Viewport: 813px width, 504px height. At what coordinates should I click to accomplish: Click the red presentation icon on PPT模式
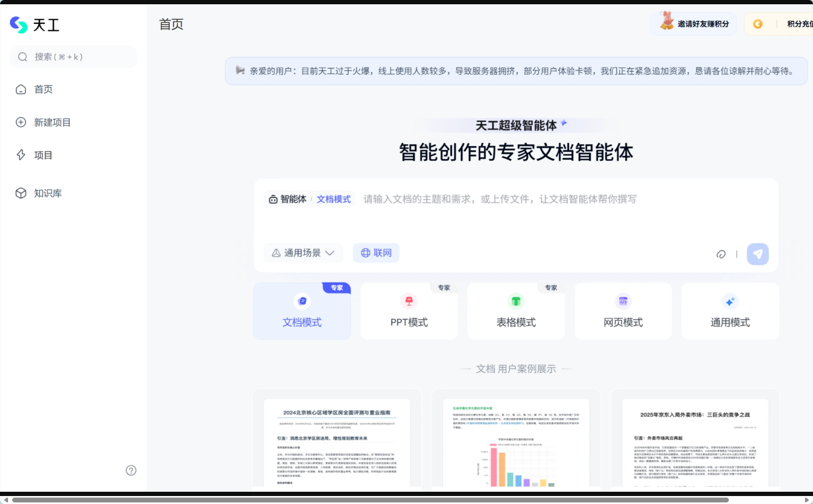pyautogui.click(x=409, y=301)
